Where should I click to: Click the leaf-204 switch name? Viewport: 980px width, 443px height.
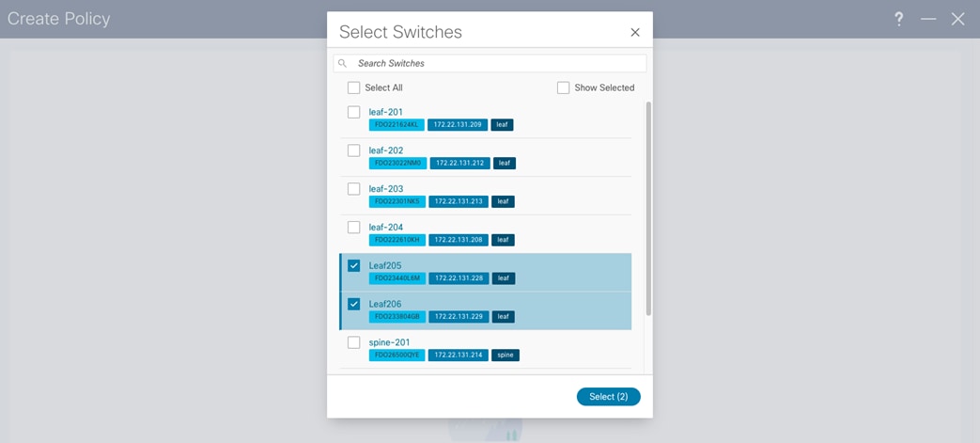[386, 227]
